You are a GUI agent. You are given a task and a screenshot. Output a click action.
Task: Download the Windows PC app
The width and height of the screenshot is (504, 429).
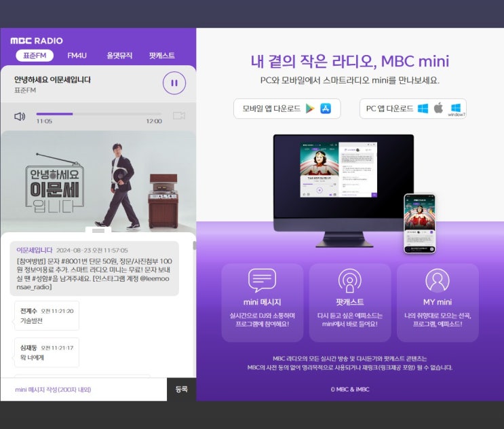coord(423,109)
